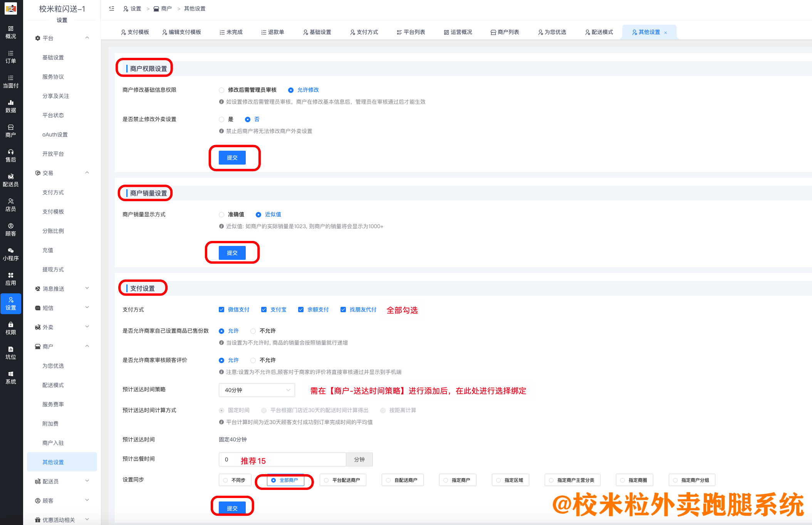Select the 商户 merchant store sidebar icon
Screen dimensions: 812x525
tap(11, 131)
